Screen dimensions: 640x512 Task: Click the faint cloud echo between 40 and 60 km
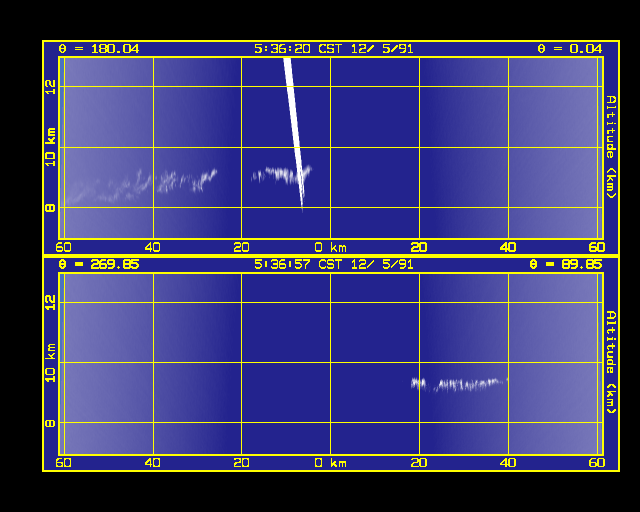[x=108, y=189]
